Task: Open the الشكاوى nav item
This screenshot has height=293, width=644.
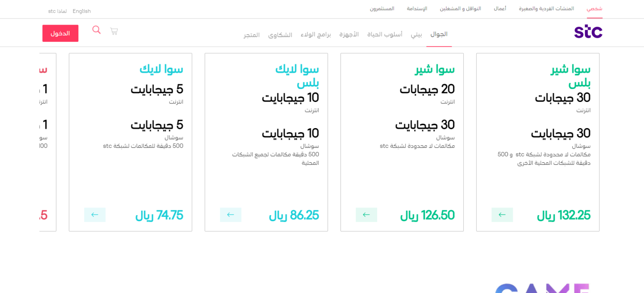Action: coord(280,35)
